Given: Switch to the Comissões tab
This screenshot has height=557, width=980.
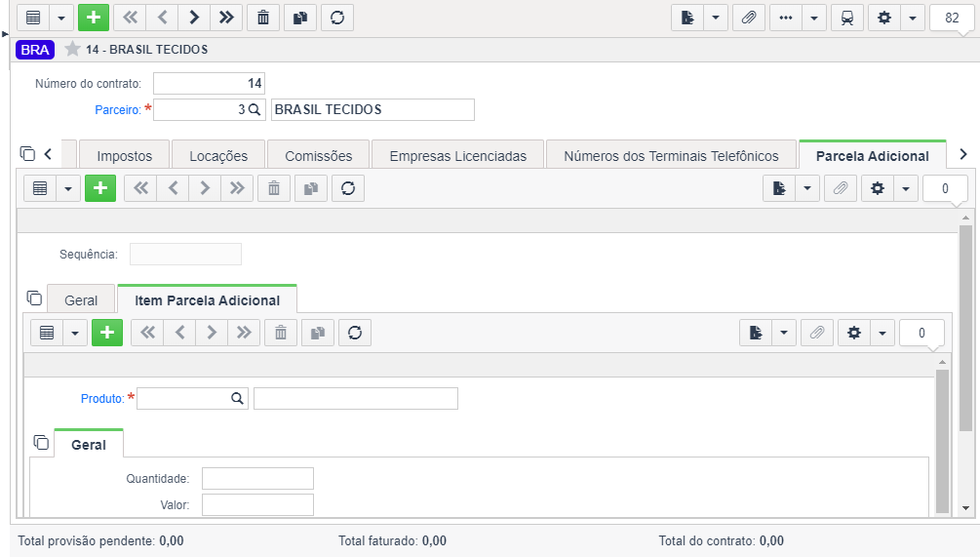Looking at the screenshot, I should point(319,156).
